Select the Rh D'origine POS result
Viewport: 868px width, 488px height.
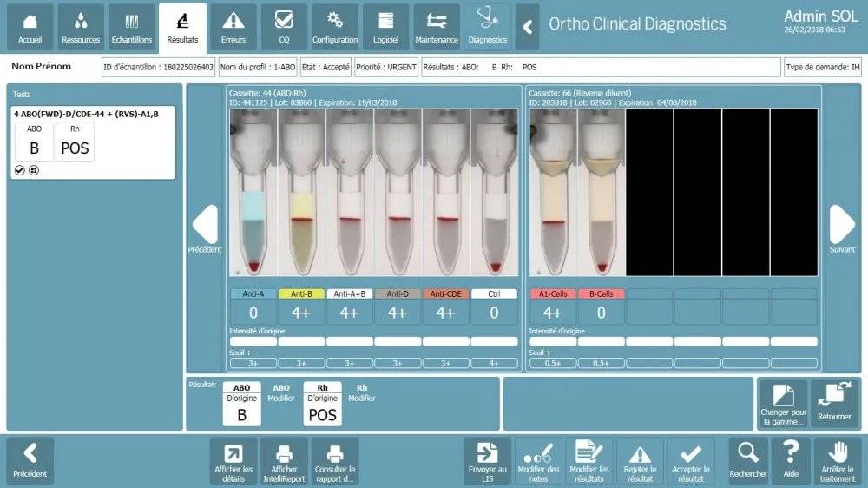coord(322,405)
